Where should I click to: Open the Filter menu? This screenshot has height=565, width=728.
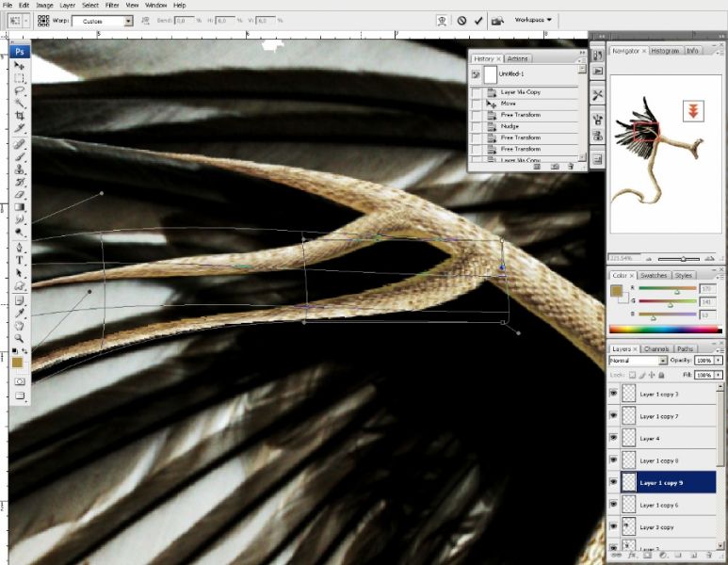pyautogui.click(x=112, y=5)
